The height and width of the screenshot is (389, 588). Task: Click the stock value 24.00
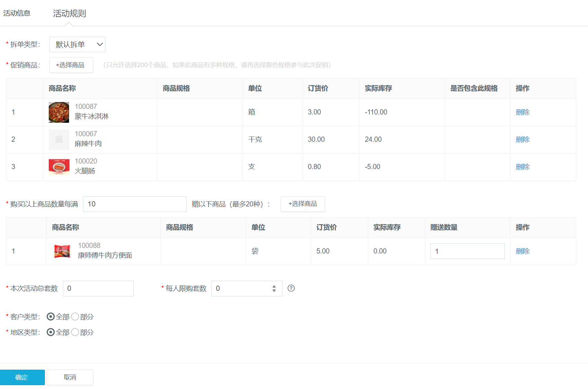coord(373,139)
